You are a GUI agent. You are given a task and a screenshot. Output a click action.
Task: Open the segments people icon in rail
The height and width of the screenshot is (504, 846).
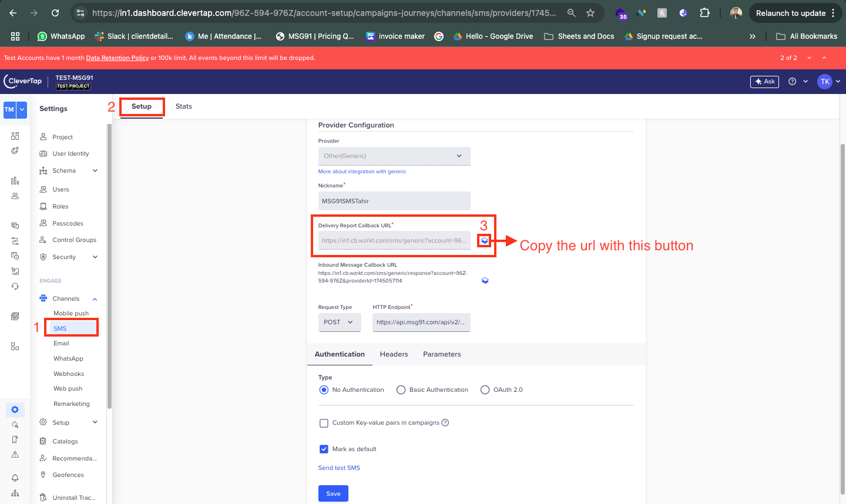pyautogui.click(x=15, y=196)
